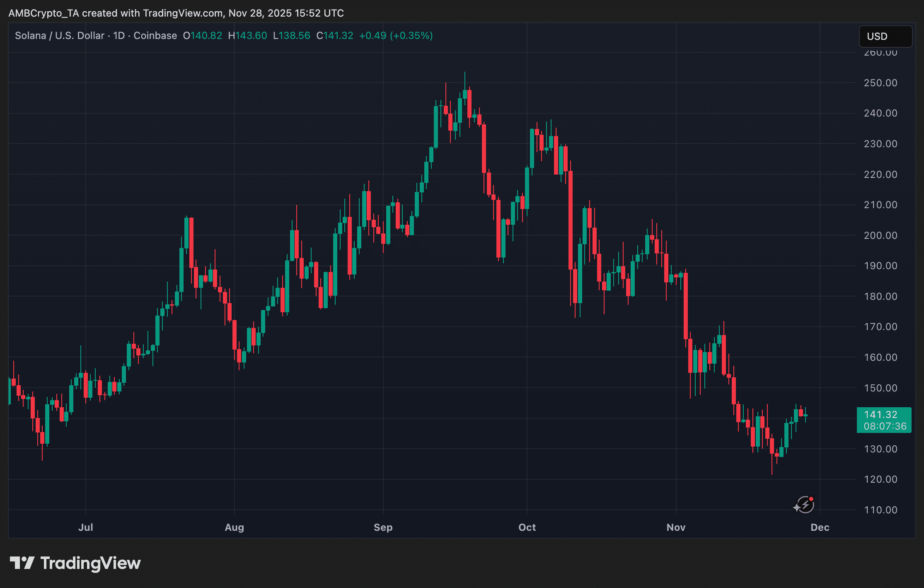Click the Jul label on time axis
This screenshot has height=588, width=924.
click(x=86, y=527)
